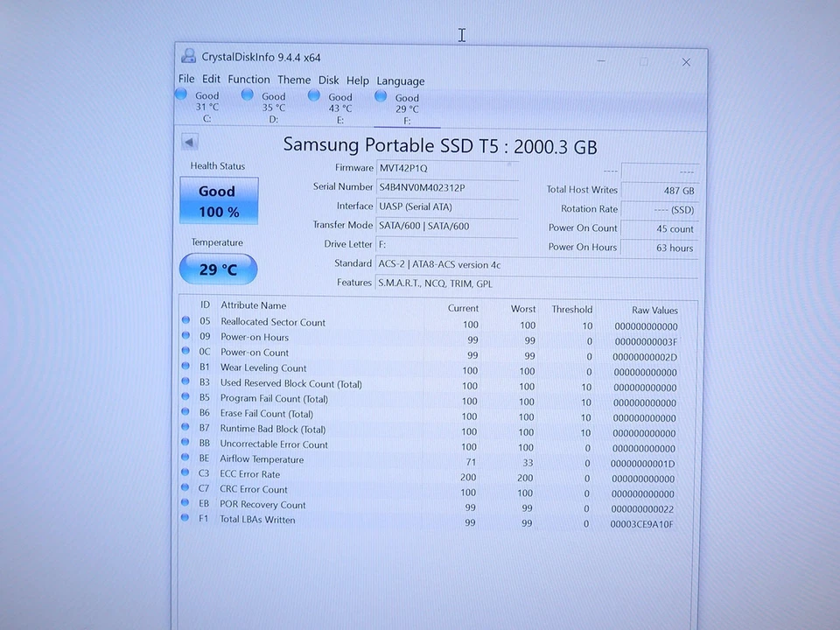Click the blue indicator beside Power-on Hours
The width and height of the screenshot is (840, 630).
[x=185, y=337]
